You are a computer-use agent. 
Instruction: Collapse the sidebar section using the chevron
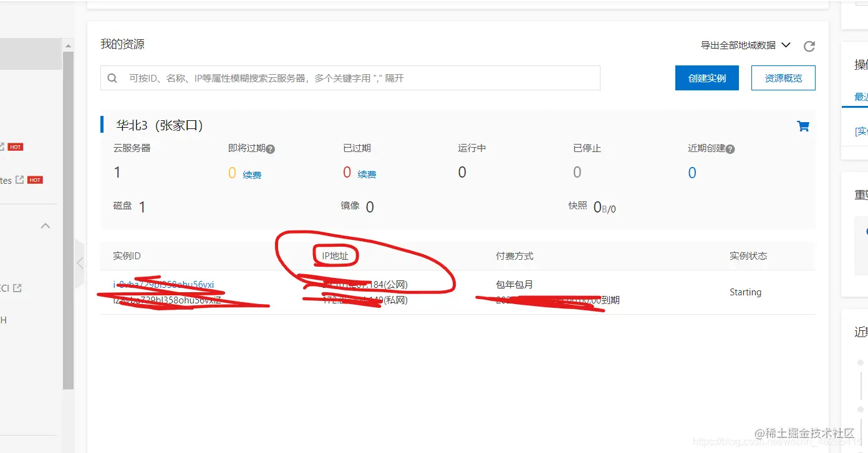pyautogui.click(x=45, y=226)
